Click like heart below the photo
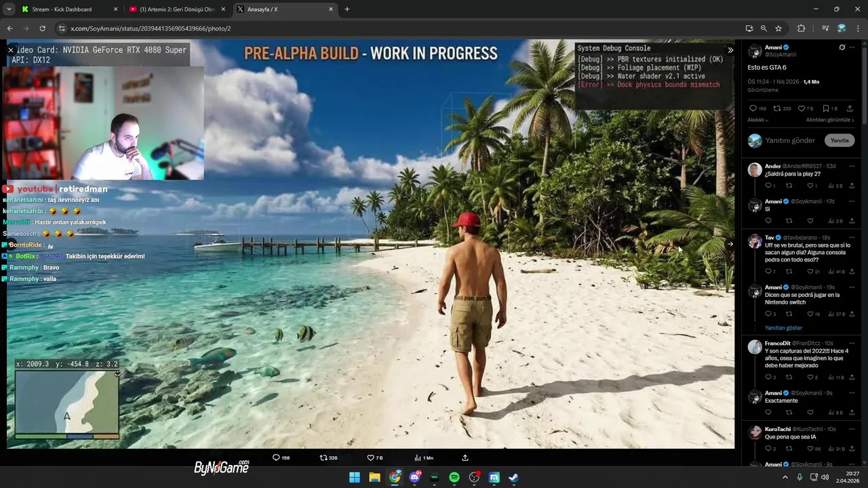The width and height of the screenshot is (868, 488). pos(370,457)
